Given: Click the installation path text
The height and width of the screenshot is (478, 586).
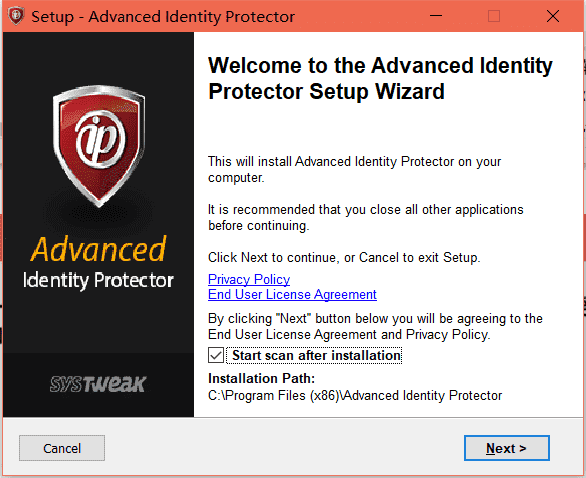Looking at the screenshot, I should click(x=355, y=395).
